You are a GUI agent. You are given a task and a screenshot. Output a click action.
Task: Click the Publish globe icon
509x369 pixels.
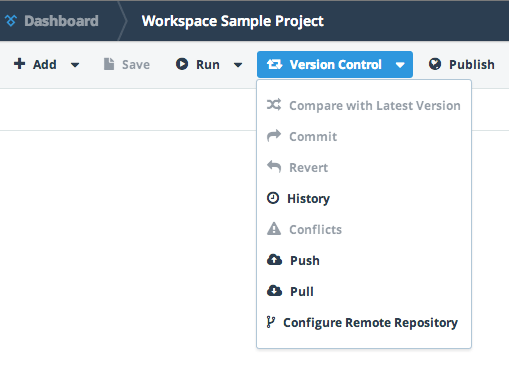pos(435,64)
